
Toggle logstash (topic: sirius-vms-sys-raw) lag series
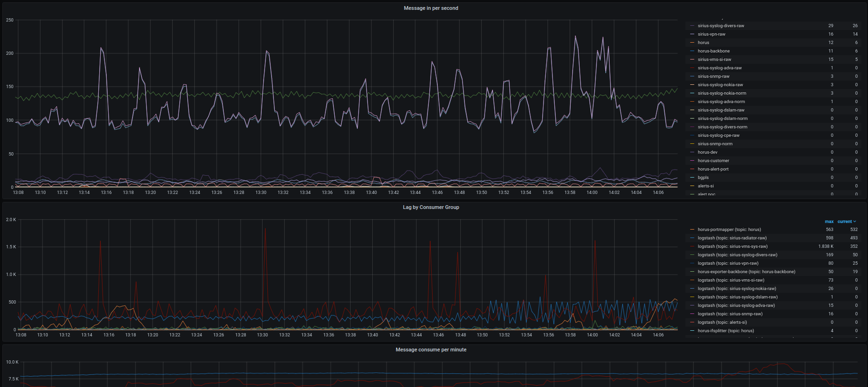click(x=732, y=246)
